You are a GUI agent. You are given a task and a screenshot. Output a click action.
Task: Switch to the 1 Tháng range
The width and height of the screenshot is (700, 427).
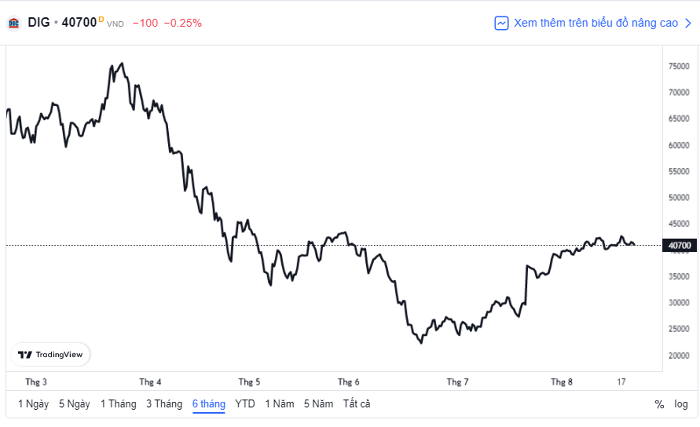tap(118, 404)
